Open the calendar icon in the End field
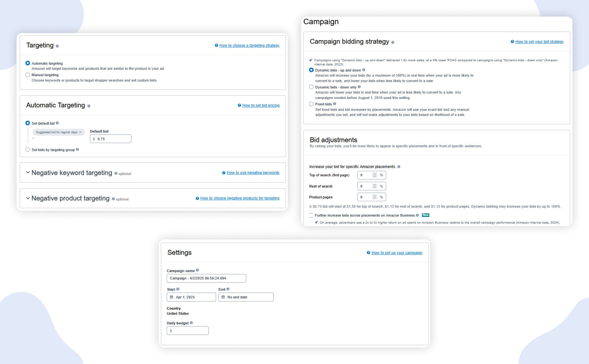 pos(224,297)
